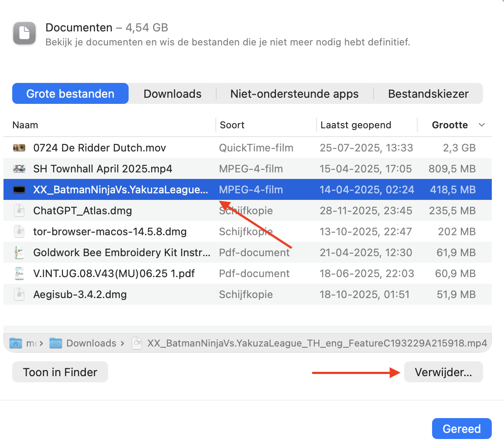
Task: Click the home icon in the path bar
Action: click(15, 343)
